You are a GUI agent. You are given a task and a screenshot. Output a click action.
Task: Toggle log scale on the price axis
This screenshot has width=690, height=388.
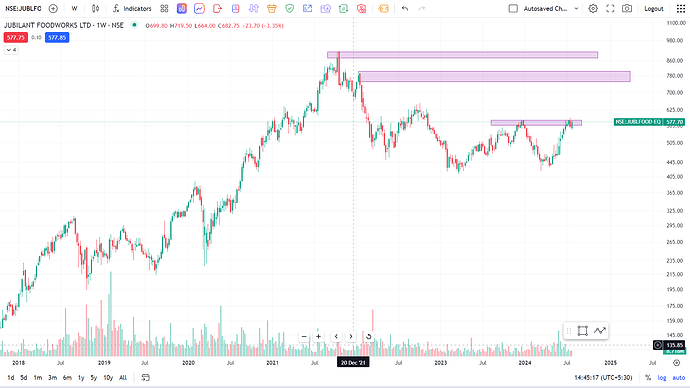(662, 377)
